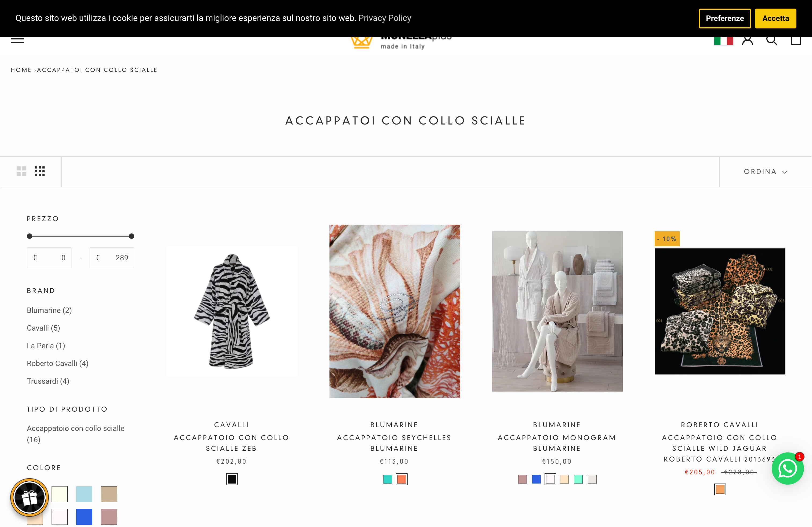
Task: Filter products by brand Trussardi
Action: coord(48,381)
